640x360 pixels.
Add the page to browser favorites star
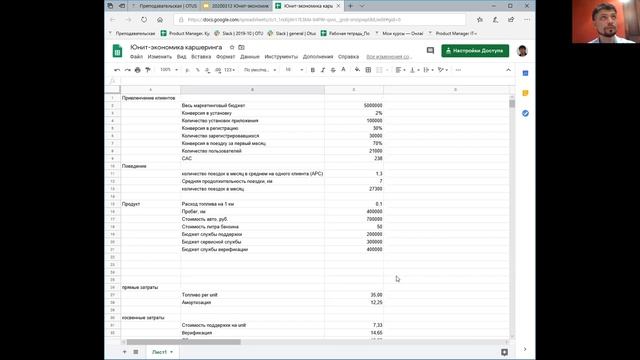[x=480, y=20]
